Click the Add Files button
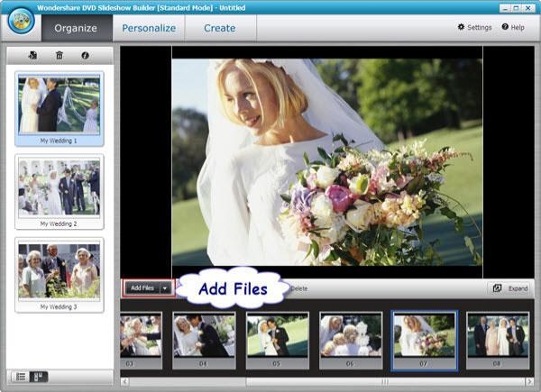Viewport: 541px width, 392px height. click(x=141, y=288)
